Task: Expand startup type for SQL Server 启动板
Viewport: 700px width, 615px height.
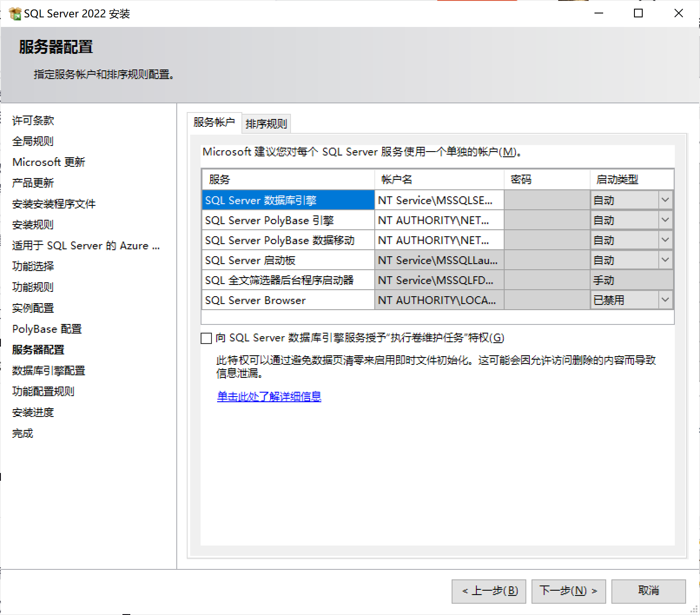Action: [665, 260]
